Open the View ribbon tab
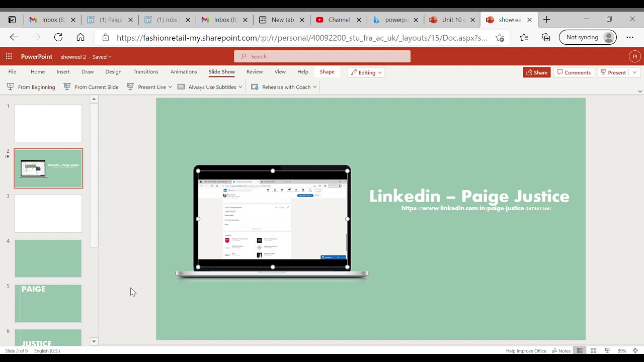This screenshot has height=362, width=644. tap(280, 72)
